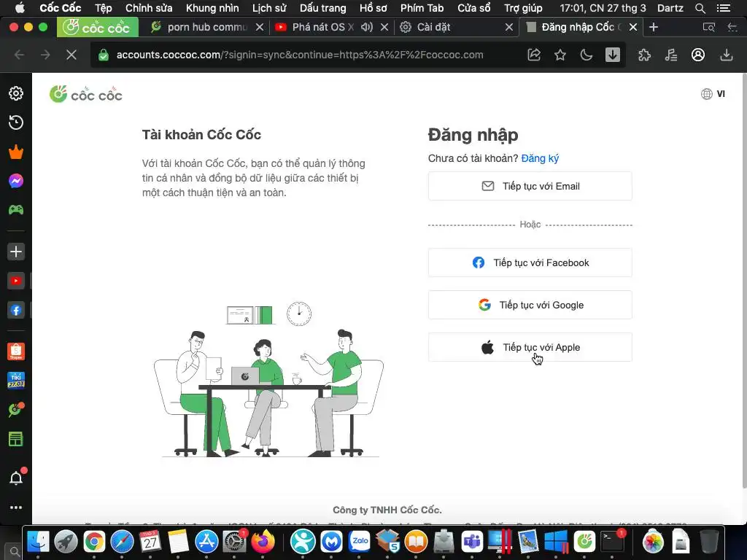Open a new tab with plus button
The height and width of the screenshot is (560, 747).
click(654, 27)
